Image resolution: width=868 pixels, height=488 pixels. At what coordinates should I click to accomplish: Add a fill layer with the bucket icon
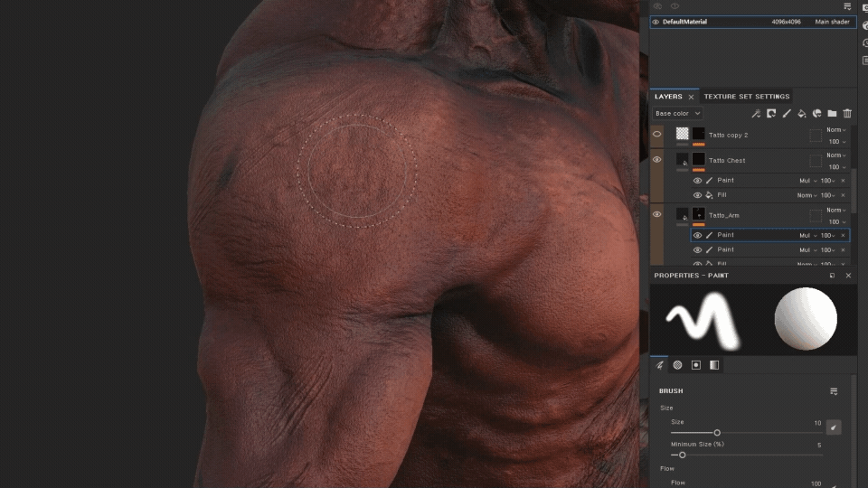pyautogui.click(x=802, y=114)
